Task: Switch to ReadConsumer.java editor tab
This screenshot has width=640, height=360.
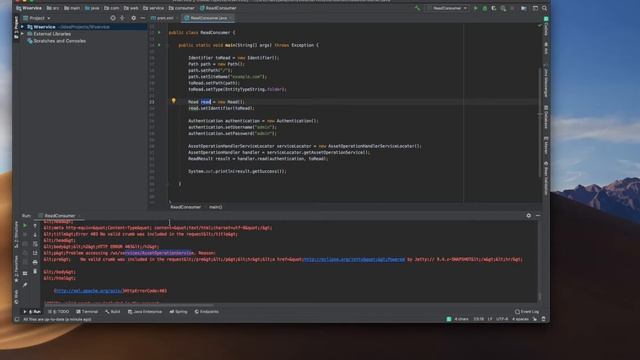Action: click(208, 18)
